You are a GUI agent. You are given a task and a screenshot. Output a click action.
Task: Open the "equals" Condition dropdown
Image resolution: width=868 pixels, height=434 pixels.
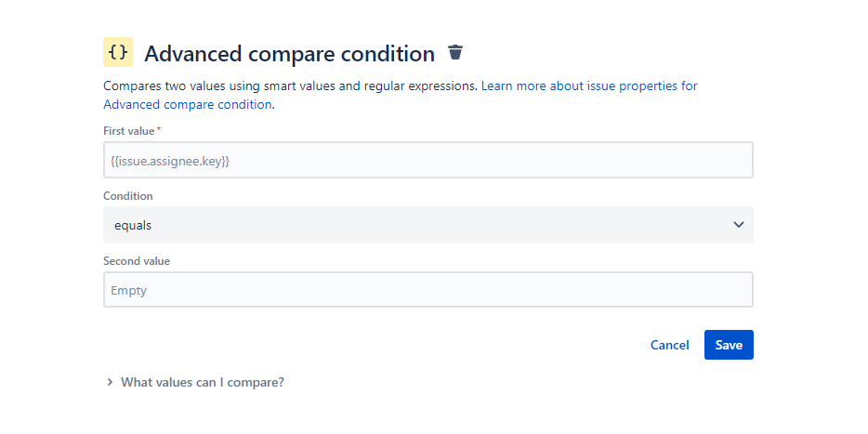coord(427,225)
